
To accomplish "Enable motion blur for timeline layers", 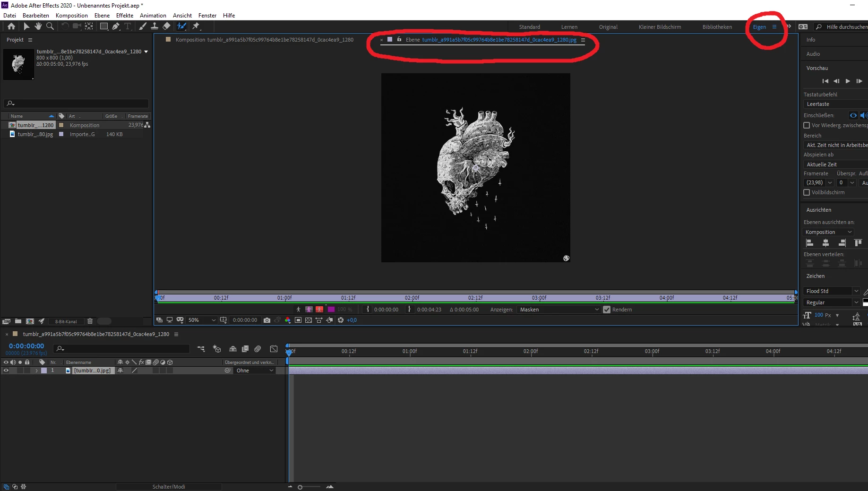I will coord(258,349).
